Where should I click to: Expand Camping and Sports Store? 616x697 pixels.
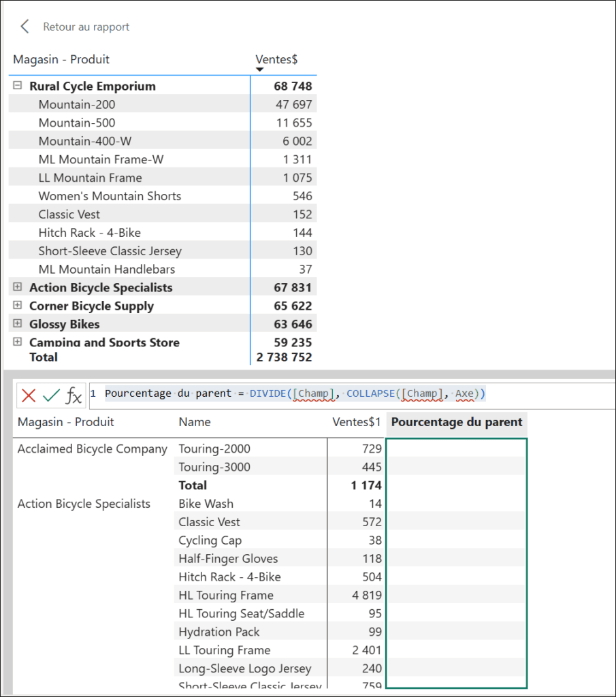[17, 342]
